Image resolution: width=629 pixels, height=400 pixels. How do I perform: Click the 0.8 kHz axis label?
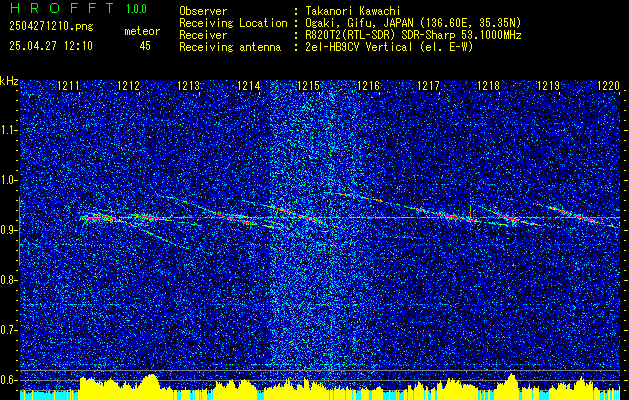tap(8, 280)
